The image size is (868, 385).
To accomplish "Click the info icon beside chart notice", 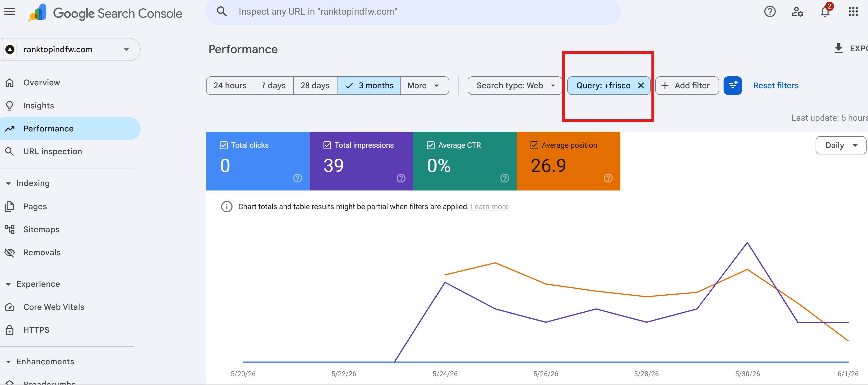I will [227, 207].
